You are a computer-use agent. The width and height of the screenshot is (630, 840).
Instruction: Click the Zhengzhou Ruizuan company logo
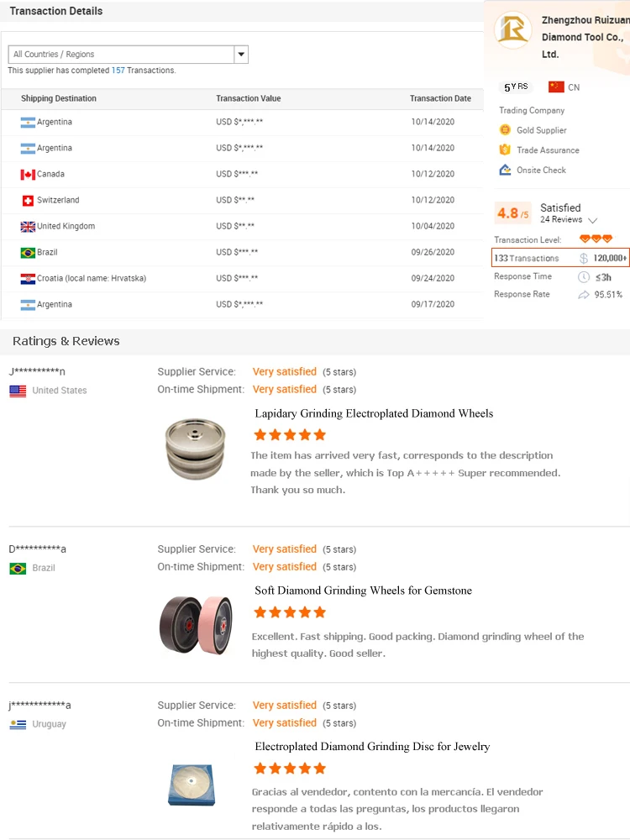pyautogui.click(x=512, y=30)
